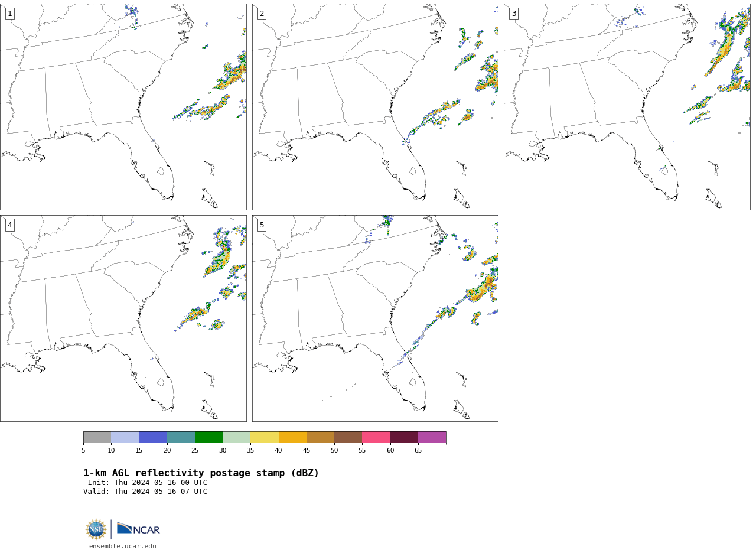The width and height of the screenshot is (756, 553).
Task: Click the colorbar tick label 50
Action: (x=334, y=451)
